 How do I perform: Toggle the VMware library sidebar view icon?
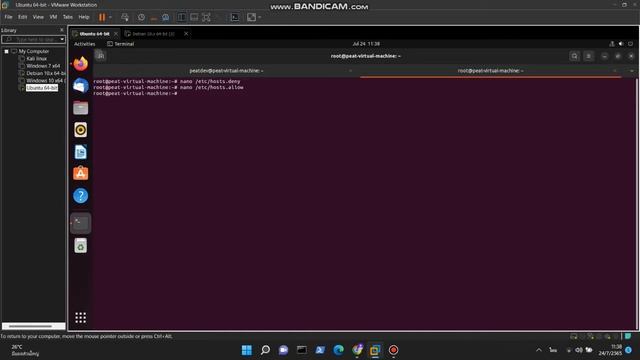pyautogui.click(x=182, y=17)
